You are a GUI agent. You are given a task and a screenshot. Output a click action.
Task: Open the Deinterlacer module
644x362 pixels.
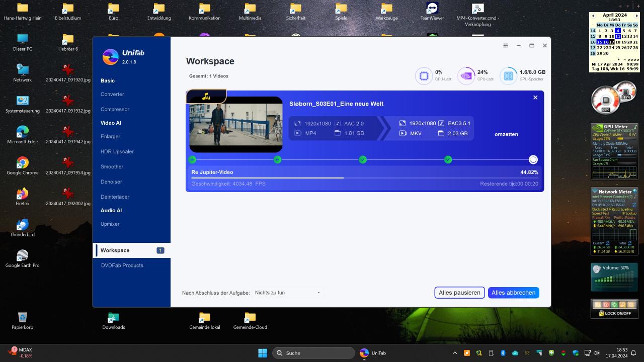[115, 197]
